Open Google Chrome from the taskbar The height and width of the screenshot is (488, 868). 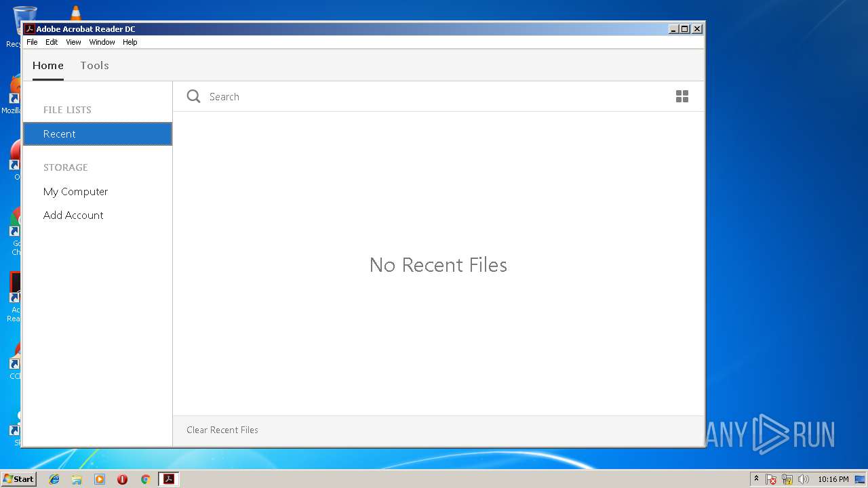point(145,479)
